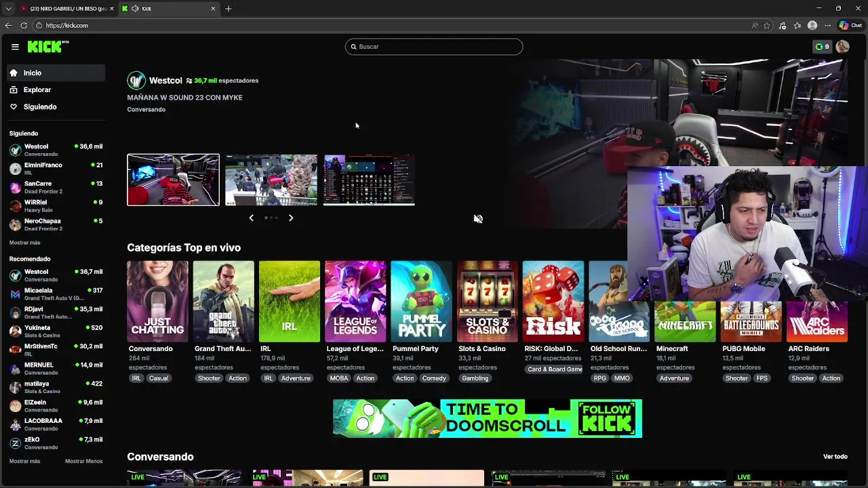Collapse Recomendado list with Mostrar Menos
The image size is (868, 488).
(x=84, y=461)
